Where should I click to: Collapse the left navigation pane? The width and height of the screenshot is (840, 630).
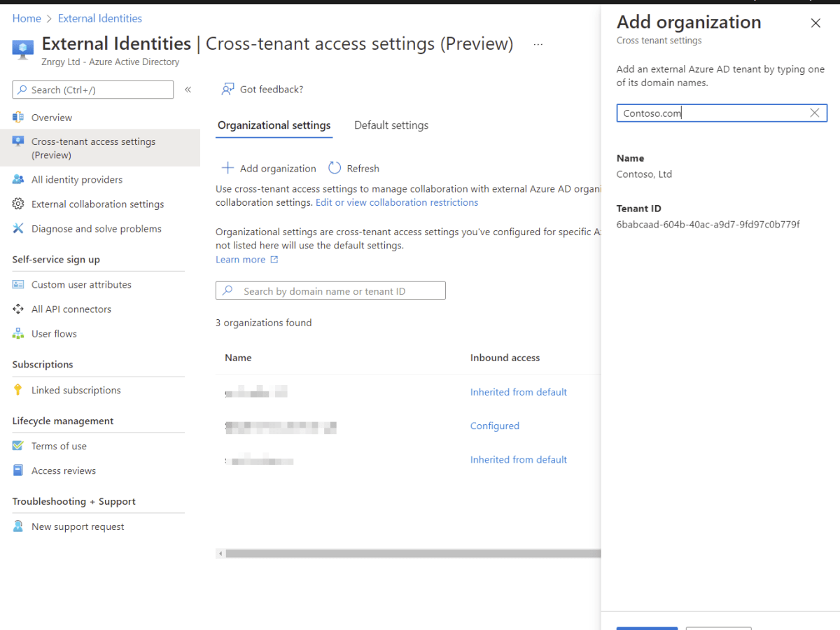click(188, 89)
